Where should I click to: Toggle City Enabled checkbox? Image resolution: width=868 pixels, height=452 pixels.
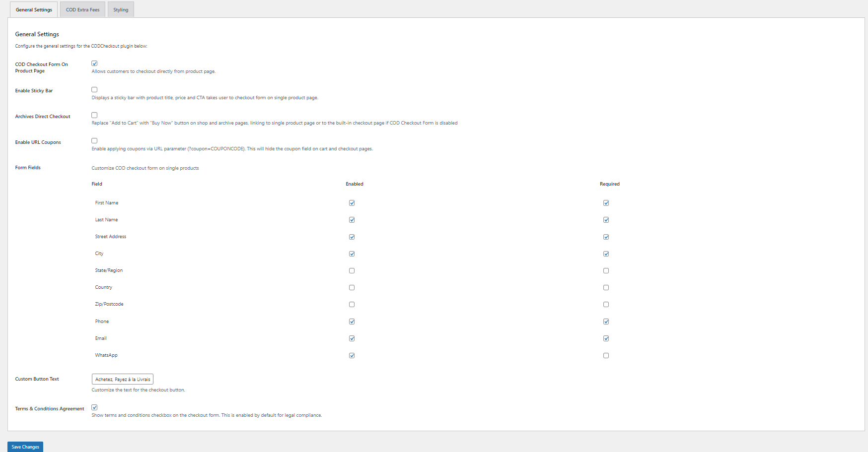click(352, 254)
